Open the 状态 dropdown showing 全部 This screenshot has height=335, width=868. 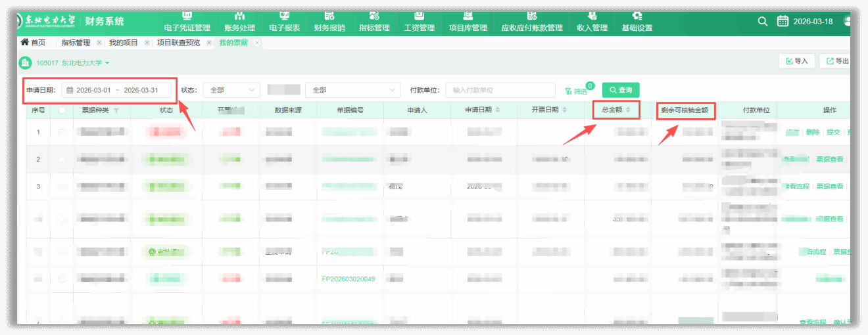[231, 90]
